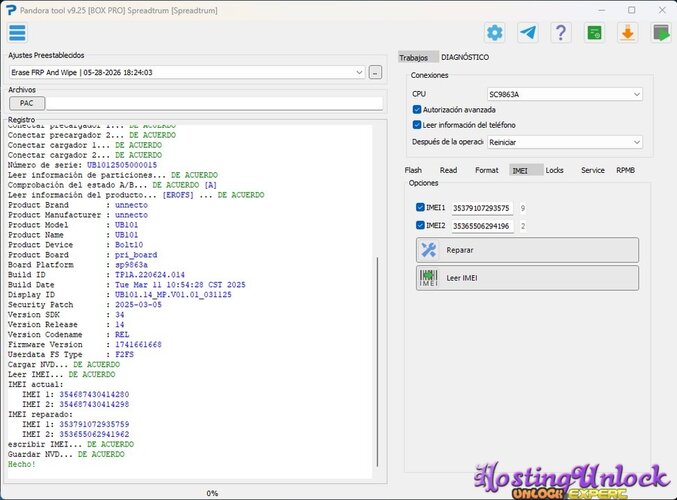Open the Locks tab
Viewport: 677px width, 500px height.
(x=554, y=170)
